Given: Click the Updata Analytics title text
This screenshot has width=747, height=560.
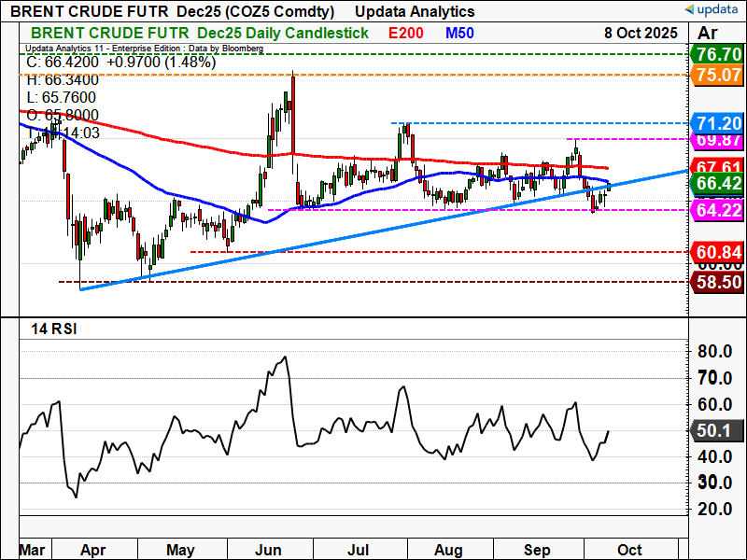Looking at the screenshot, I should coord(415,11).
